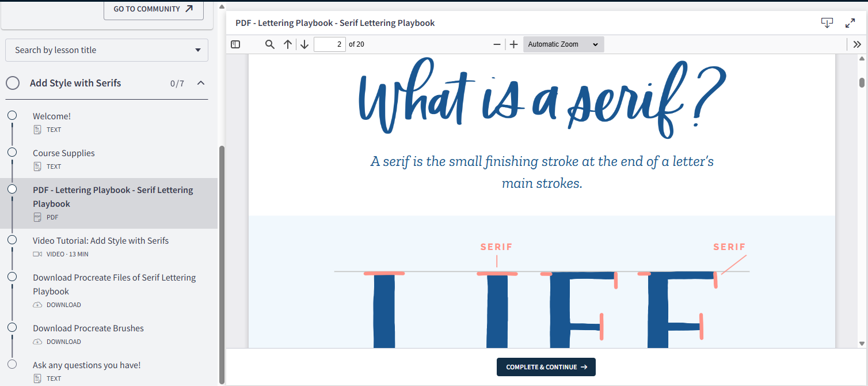Open the Search by lesson title dropdown

107,50
